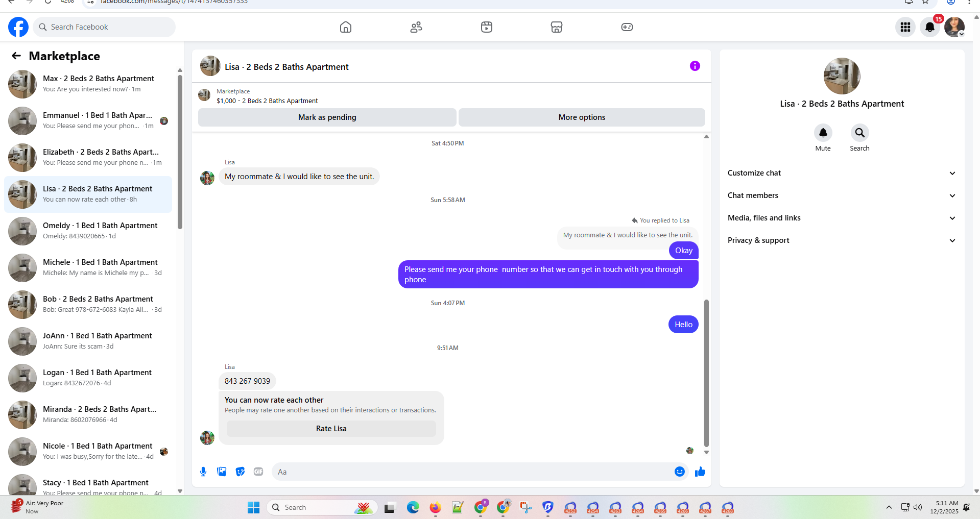
Task: Choose a GIF
Action: [x=258, y=472]
